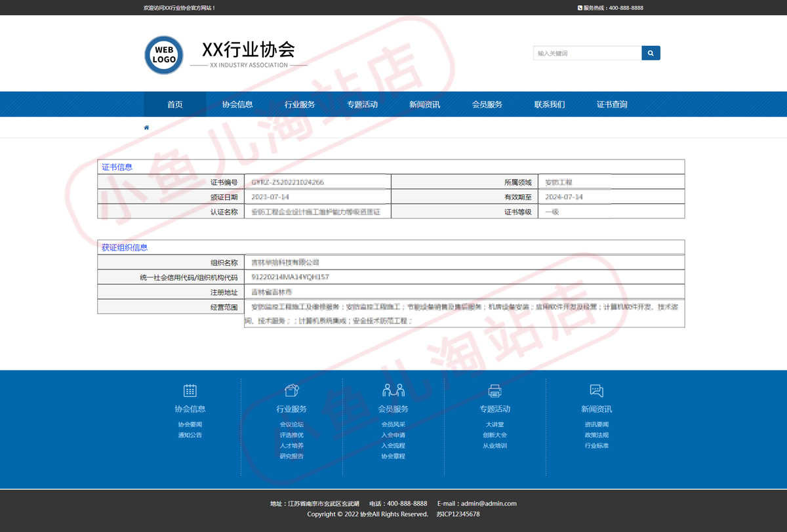Click the 经营范围 label cell
787x532 pixels.
coord(171,307)
